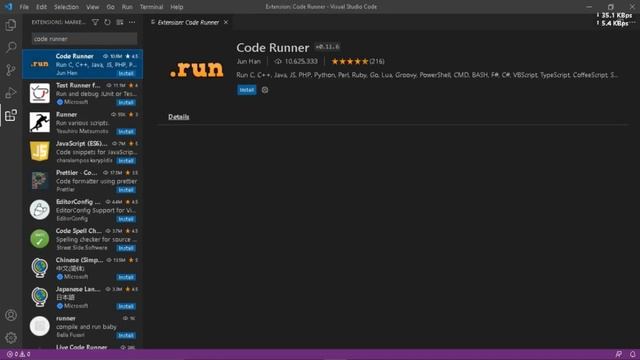Viewport: 640px width, 360px height.
Task: Open the notifications bell
Action: point(632,354)
